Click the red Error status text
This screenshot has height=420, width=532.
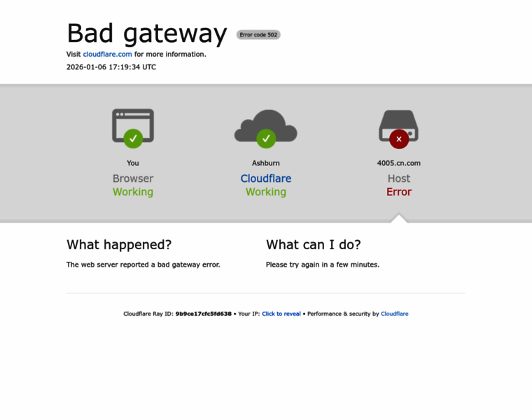(399, 192)
